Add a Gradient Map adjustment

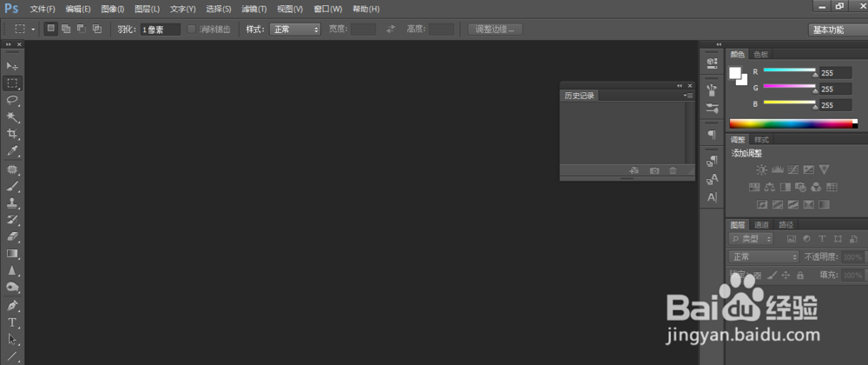(x=825, y=204)
